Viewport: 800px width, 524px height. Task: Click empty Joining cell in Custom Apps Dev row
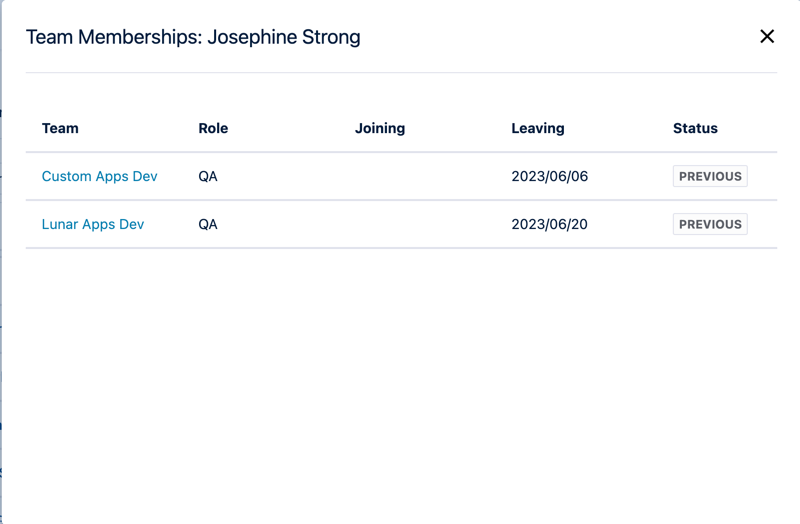pos(420,176)
